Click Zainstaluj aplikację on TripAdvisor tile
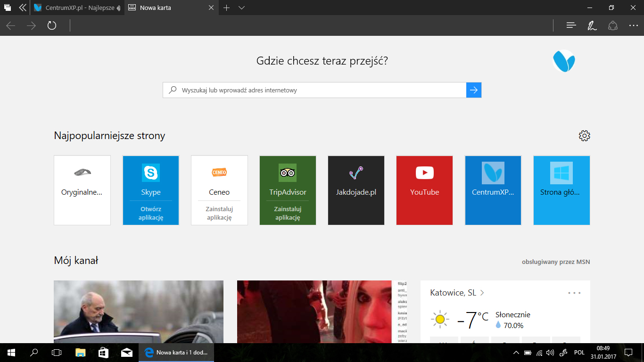The image size is (644, 362). click(288, 213)
